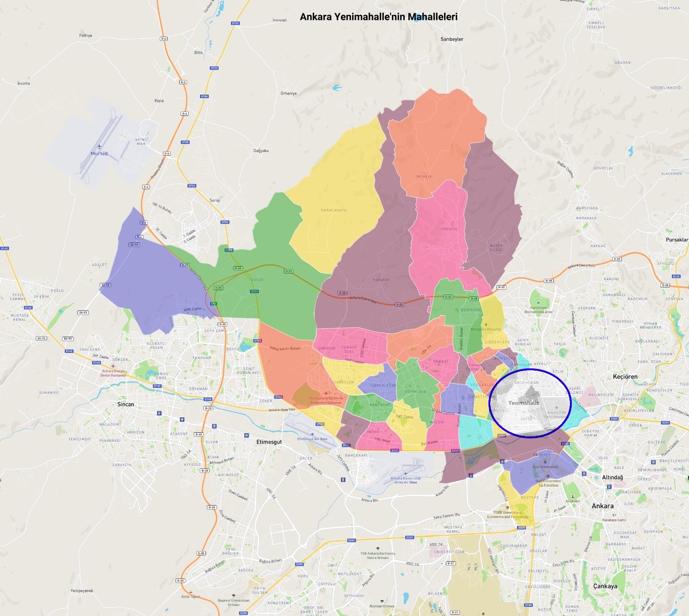Viewport: 689px width, 616px height.
Task: Click the Susuz label on green region
Action: (257, 280)
